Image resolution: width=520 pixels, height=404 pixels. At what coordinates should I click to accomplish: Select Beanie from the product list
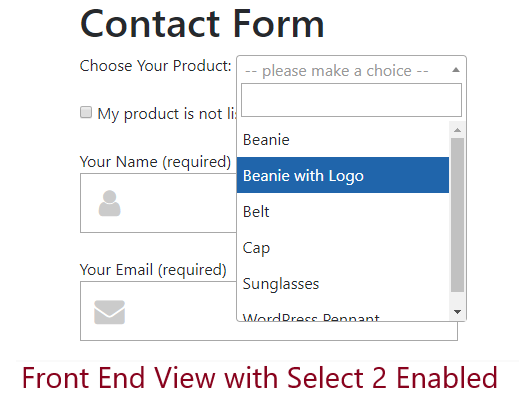coord(343,139)
